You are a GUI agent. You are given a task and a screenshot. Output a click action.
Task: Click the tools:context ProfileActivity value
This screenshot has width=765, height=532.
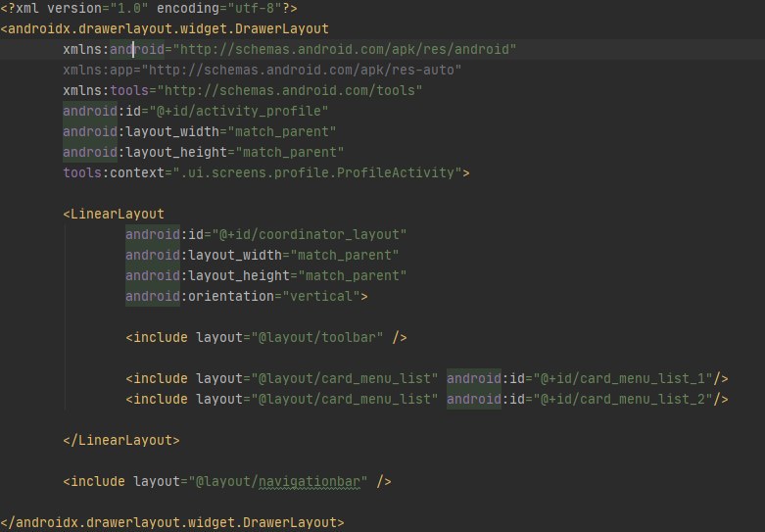click(317, 172)
